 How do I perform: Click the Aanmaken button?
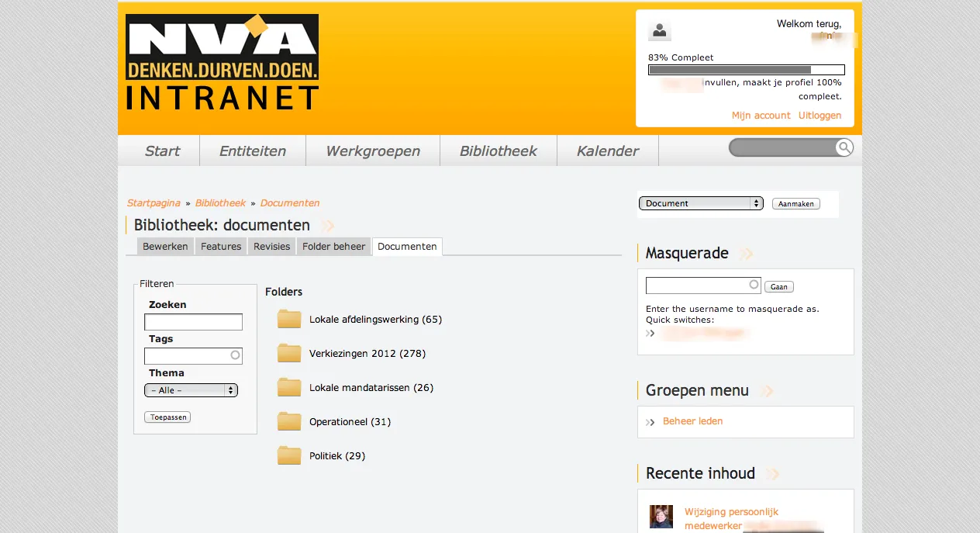click(x=796, y=204)
